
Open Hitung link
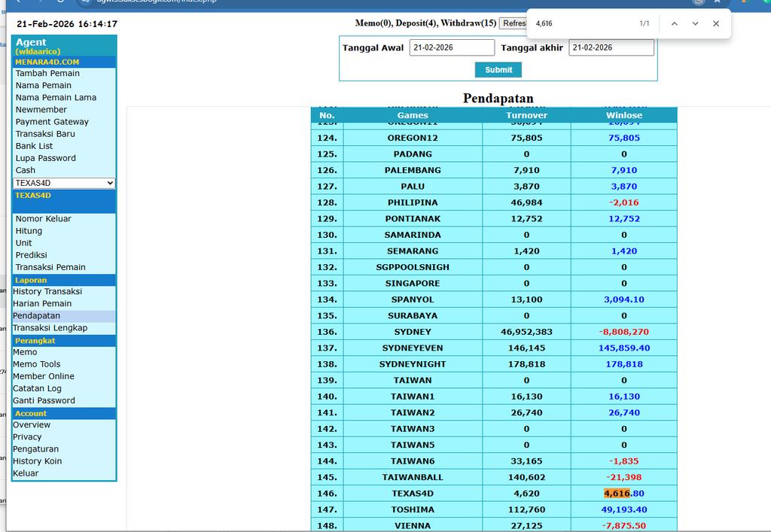(29, 231)
